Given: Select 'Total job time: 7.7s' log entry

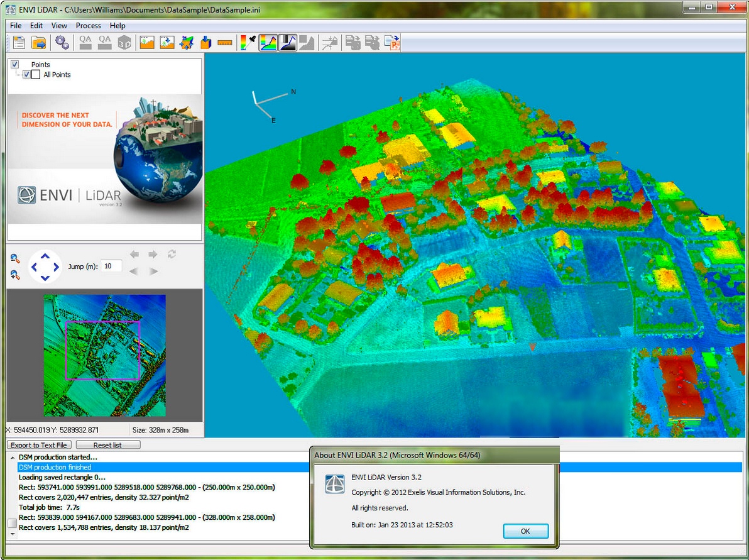Looking at the screenshot, I should 49,507.
